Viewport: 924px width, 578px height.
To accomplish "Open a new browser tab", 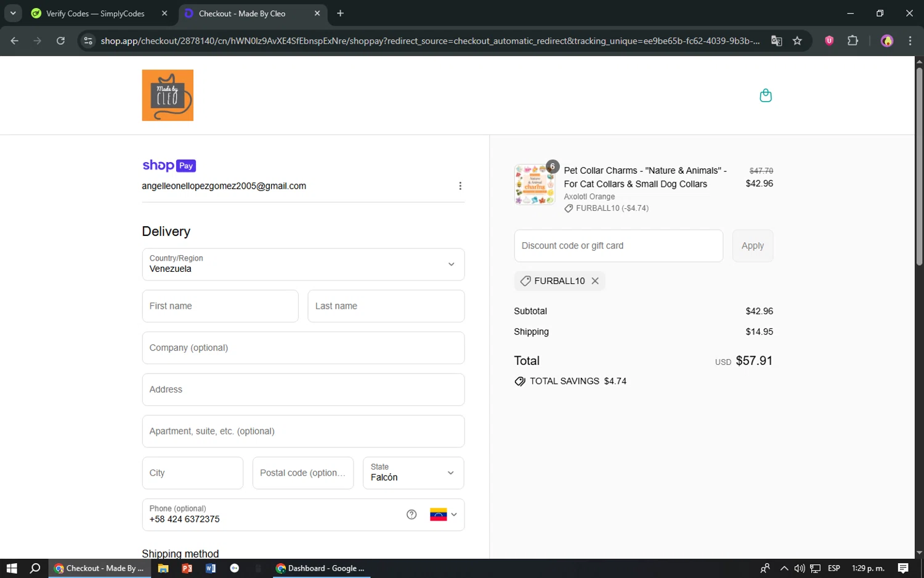I will point(340,14).
